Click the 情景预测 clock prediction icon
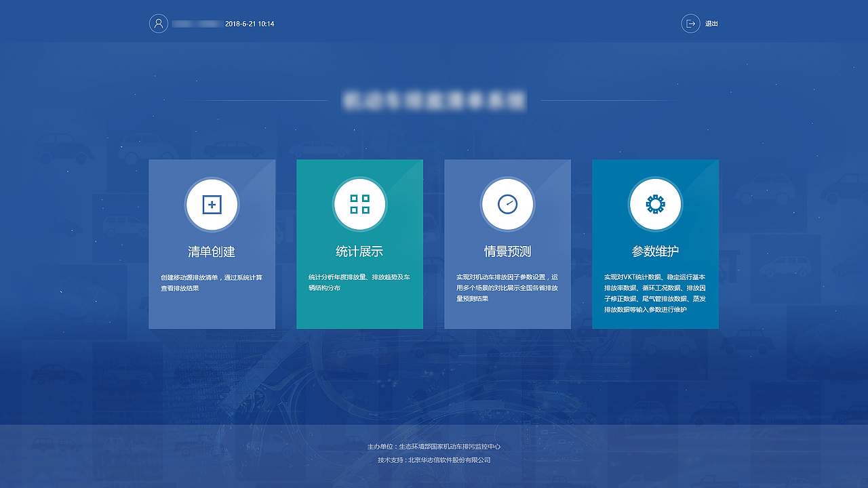 (x=507, y=204)
